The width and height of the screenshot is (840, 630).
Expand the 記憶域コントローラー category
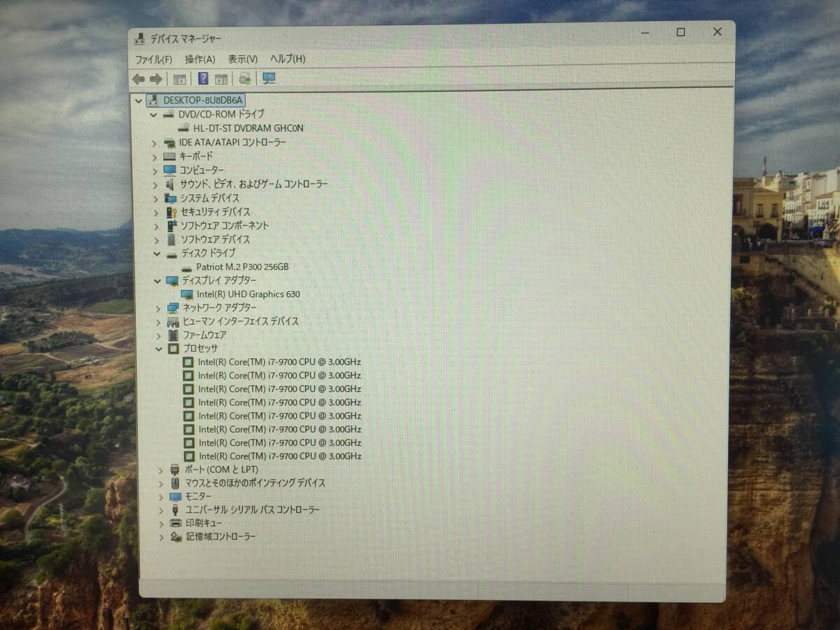tap(162, 537)
